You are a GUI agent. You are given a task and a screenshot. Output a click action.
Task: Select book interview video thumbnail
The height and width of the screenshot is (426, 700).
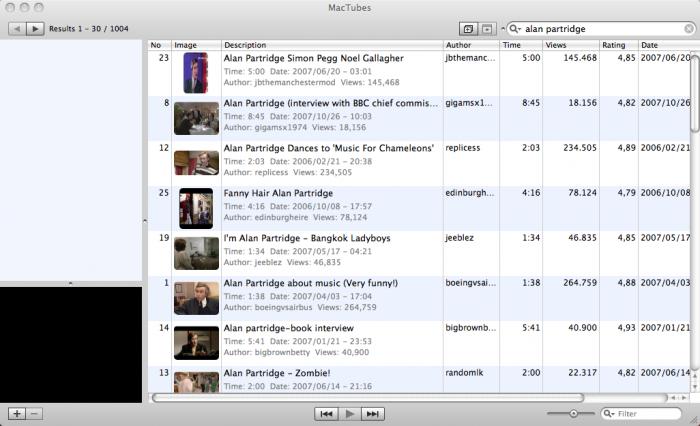point(196,343)
